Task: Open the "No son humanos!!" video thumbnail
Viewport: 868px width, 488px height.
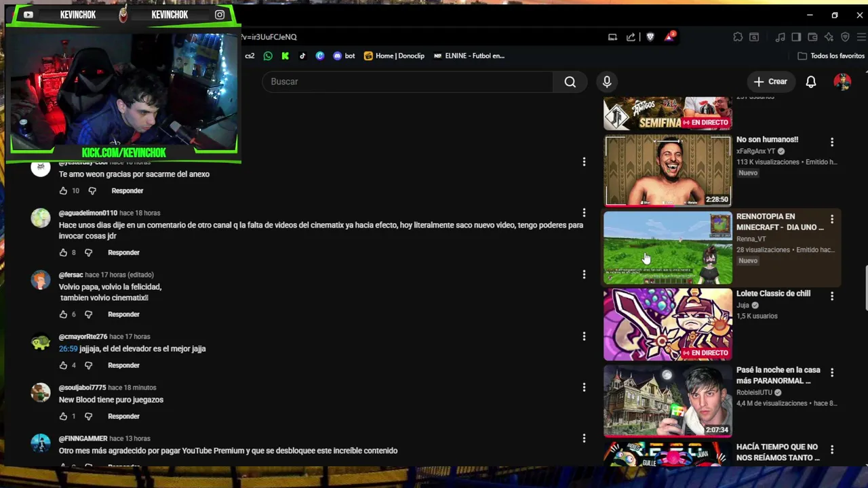Action: (668, 170)
